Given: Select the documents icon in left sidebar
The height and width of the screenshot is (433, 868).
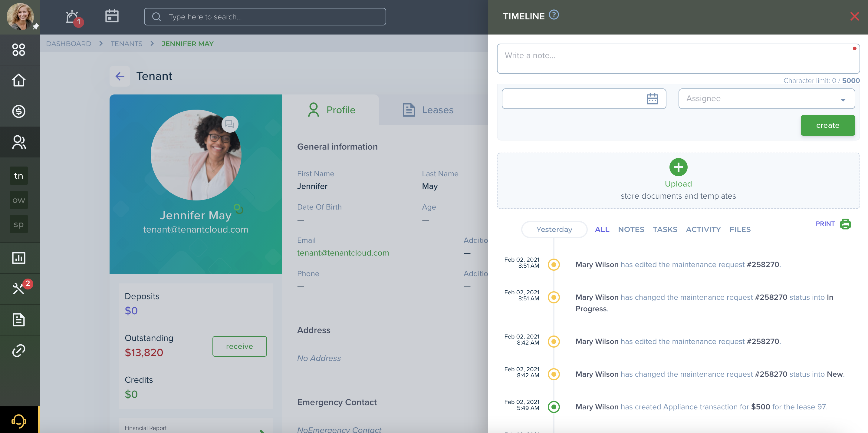Looking at the screenshot, I should (x=19, y=319).
